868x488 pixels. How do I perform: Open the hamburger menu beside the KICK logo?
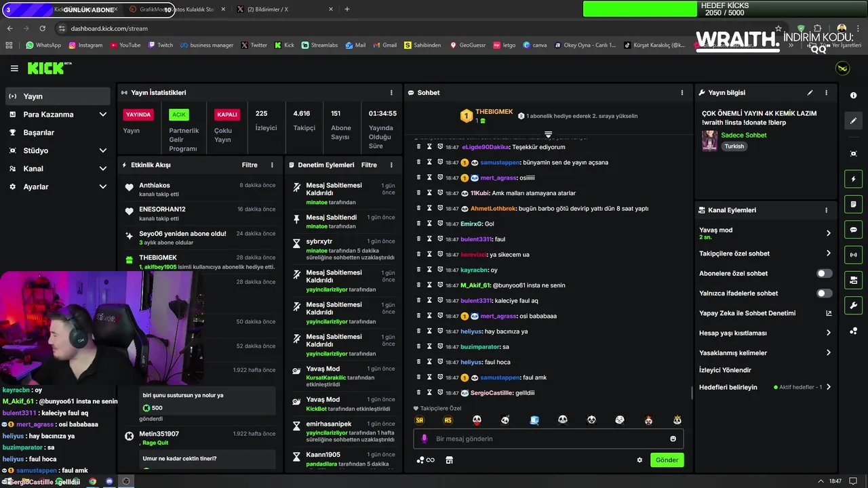[14, 68]
